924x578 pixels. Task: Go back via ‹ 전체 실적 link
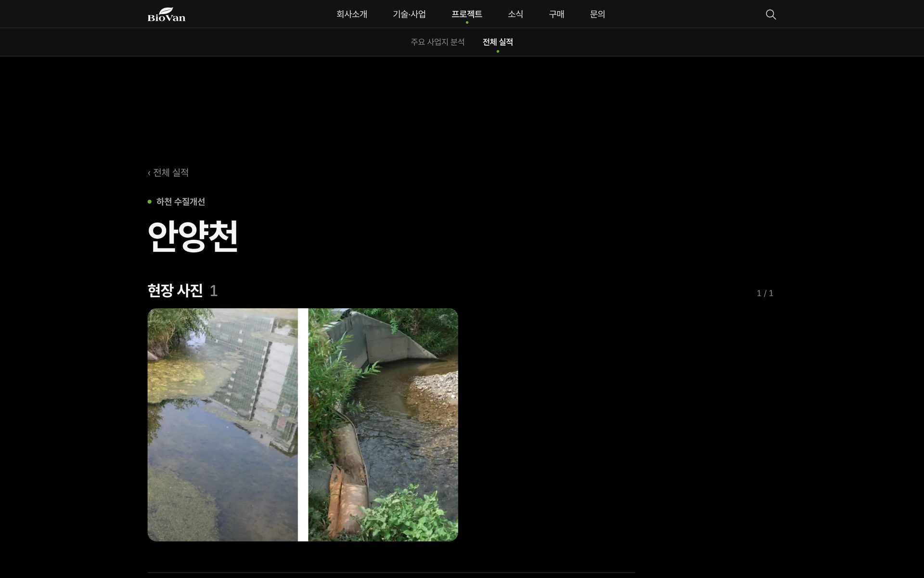[168, 172]
